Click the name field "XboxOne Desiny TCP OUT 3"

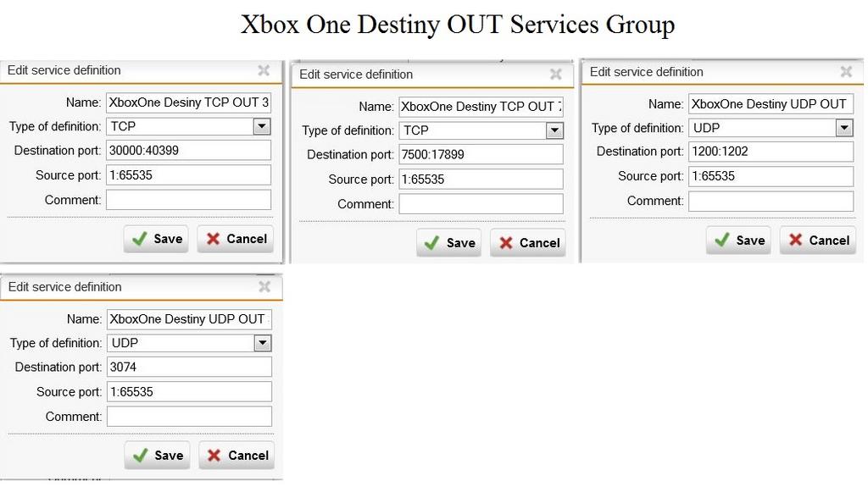[x=188, y=102]
